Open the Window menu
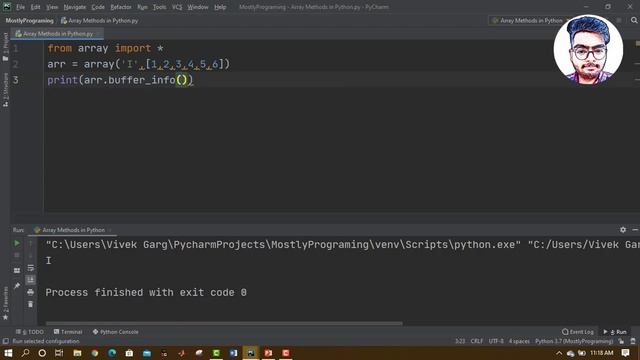Image resolution: width=640 pixels, height=360 pixels. [x=198, y=7]
